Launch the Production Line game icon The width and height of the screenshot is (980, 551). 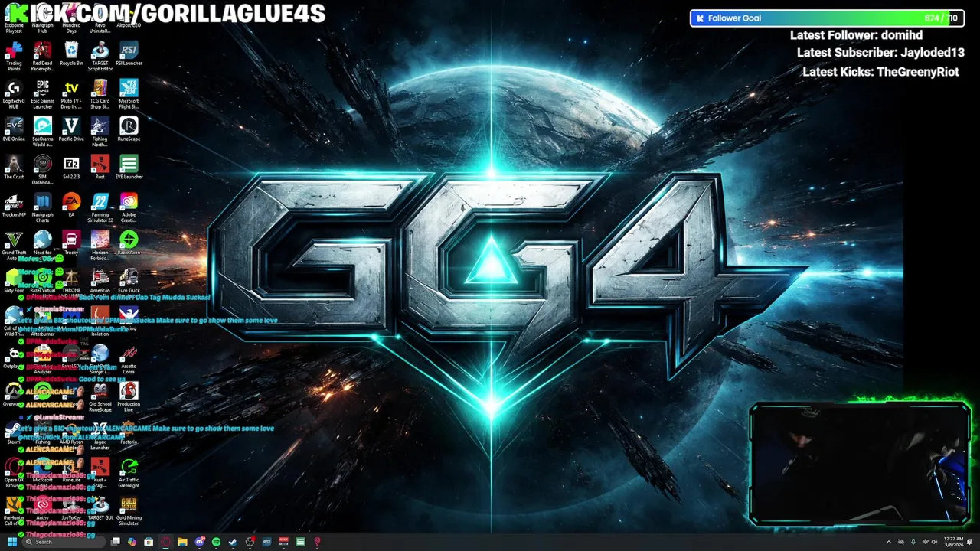[x=129, y=397]
